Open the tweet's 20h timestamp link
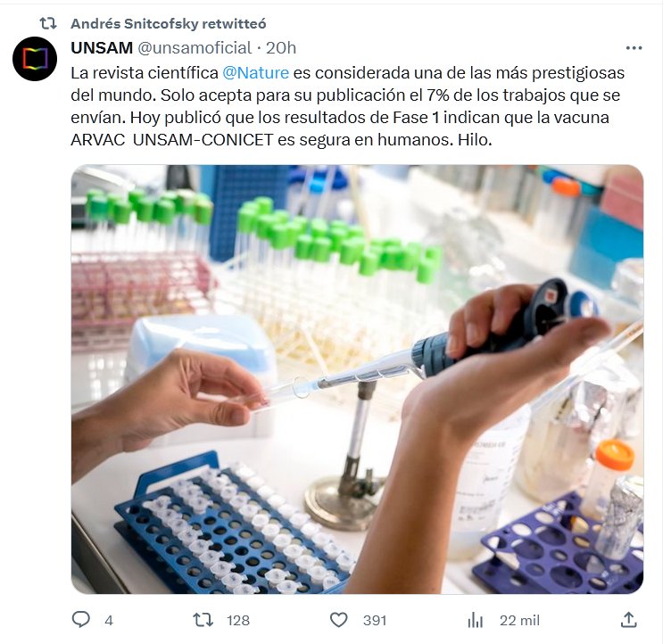This screenshot has height=644, width=671. 281,47
